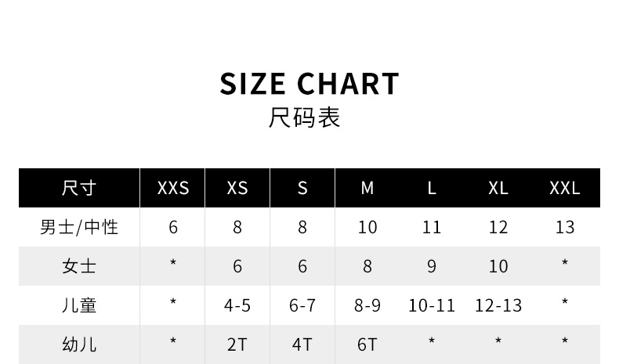
Task: Click the M column header
Action: pyautogui.click(x=367, y=188)
